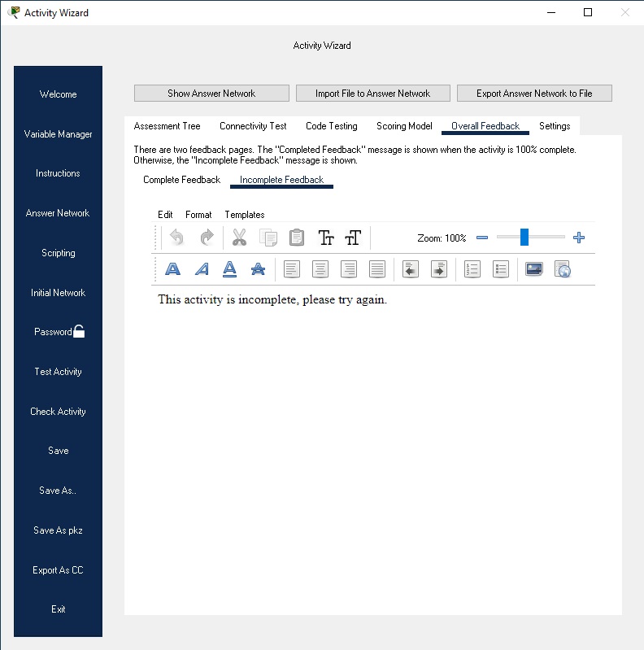644x650 pixels.
Task: Switch to the Assessment Tree tab
Action: (x=167, y=126)
